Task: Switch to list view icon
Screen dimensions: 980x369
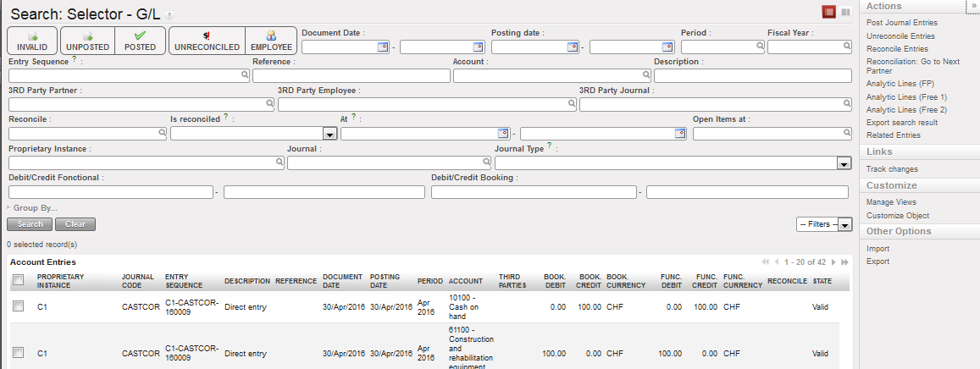Action: coord(829,12)
